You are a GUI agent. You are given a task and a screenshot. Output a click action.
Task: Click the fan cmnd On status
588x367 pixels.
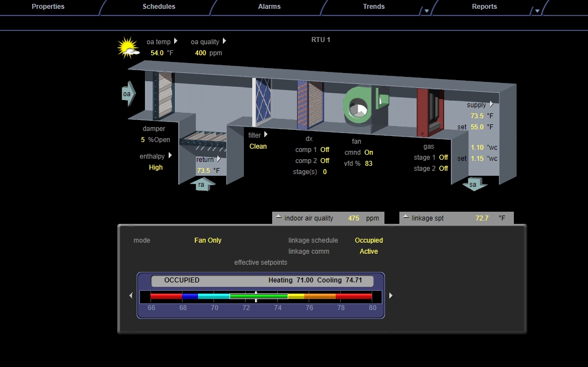coord(368,153)
